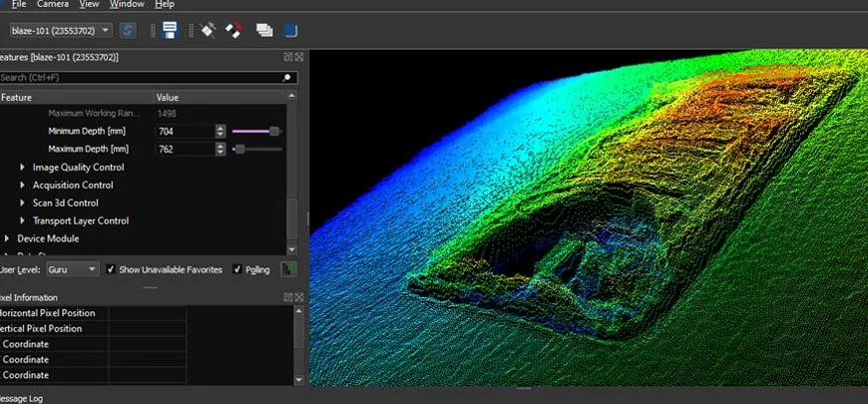The height and width of the screenshot is (404, 868).
Task: Float the Pixel Information panel using its undock icon
Action: point(288,297)
